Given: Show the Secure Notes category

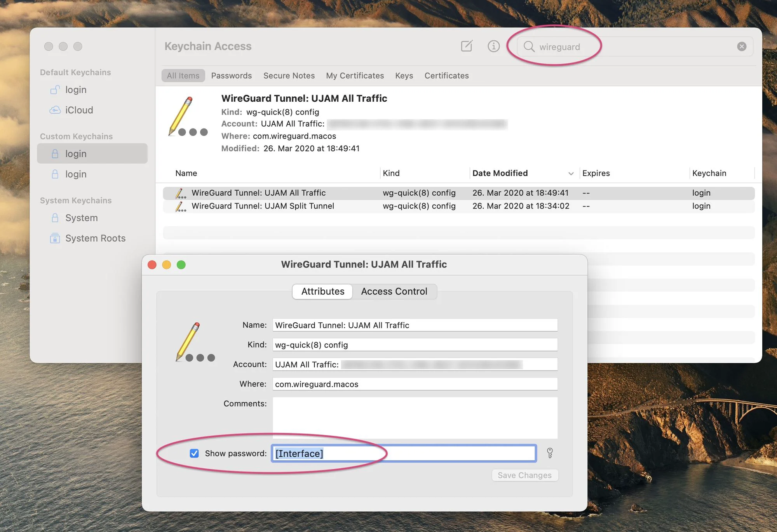Looking at the screenshot, I should pos(289,76).
